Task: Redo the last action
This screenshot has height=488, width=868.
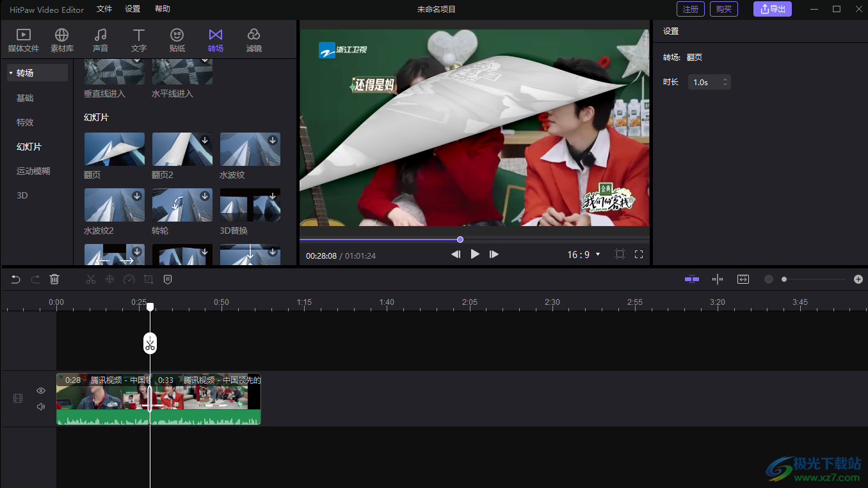Action: click(36, 279)
